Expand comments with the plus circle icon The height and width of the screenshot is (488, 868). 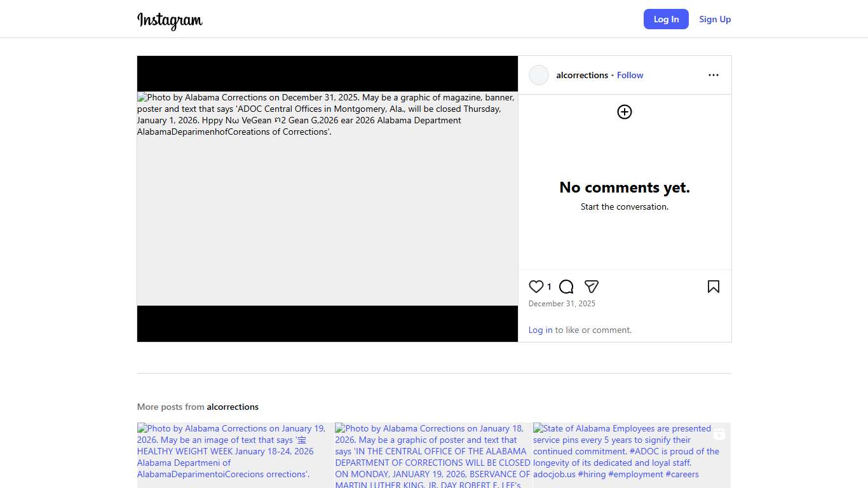[x=625, y=112]
